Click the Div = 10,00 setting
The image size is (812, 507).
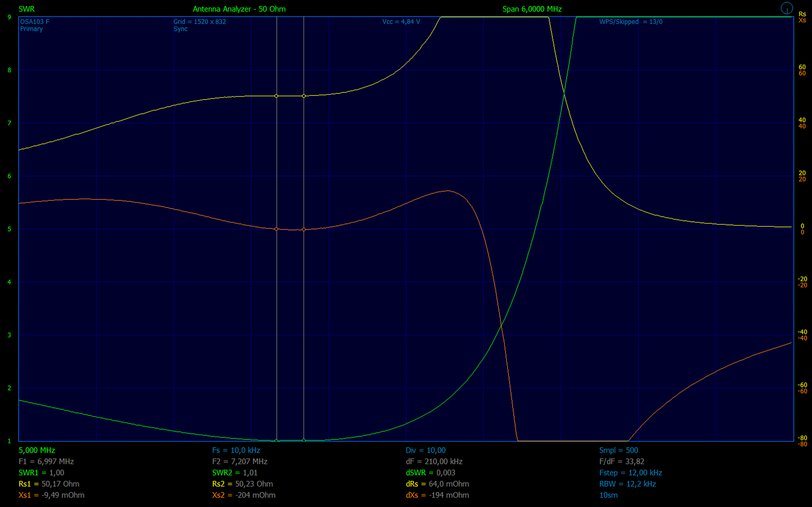(425, 450)
